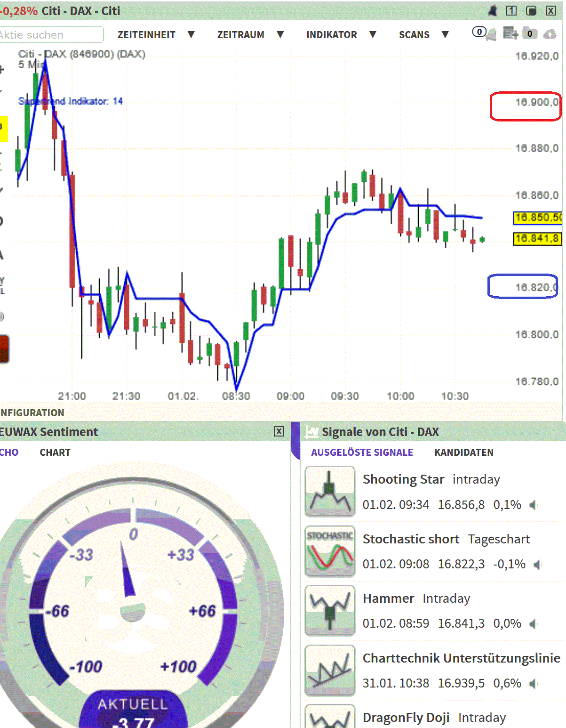Mute the Stochastic short signal sound
The height and width of the screenshot is (728, 566).
coord(536,564)
